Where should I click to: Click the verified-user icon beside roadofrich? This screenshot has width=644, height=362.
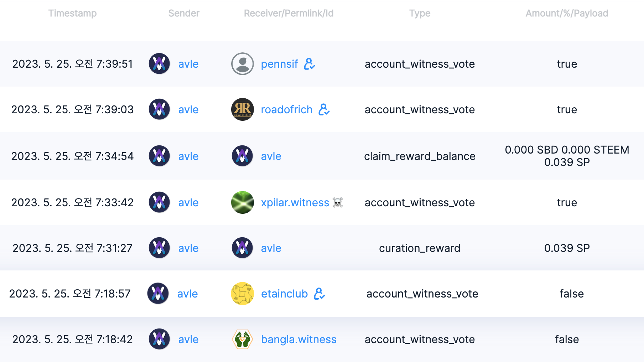pos(324,110)
